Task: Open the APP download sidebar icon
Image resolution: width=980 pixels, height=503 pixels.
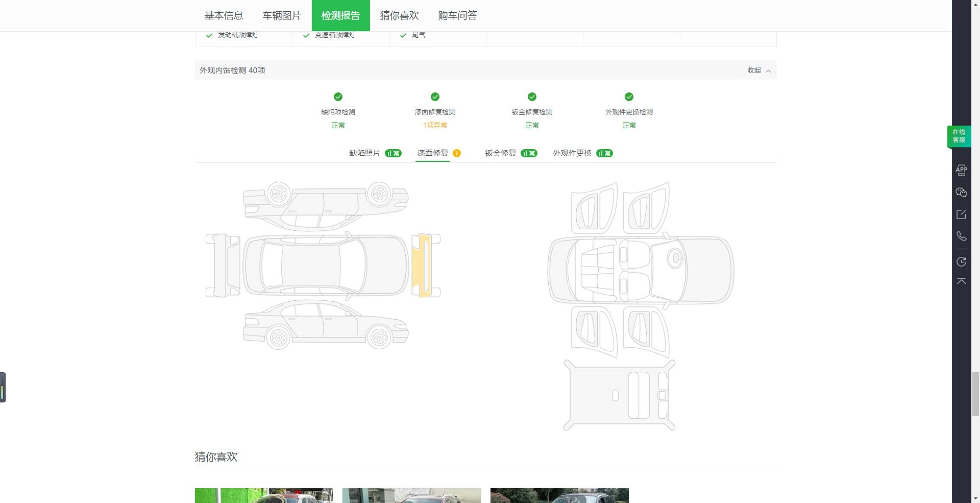Action: click(x=961, y=170)
